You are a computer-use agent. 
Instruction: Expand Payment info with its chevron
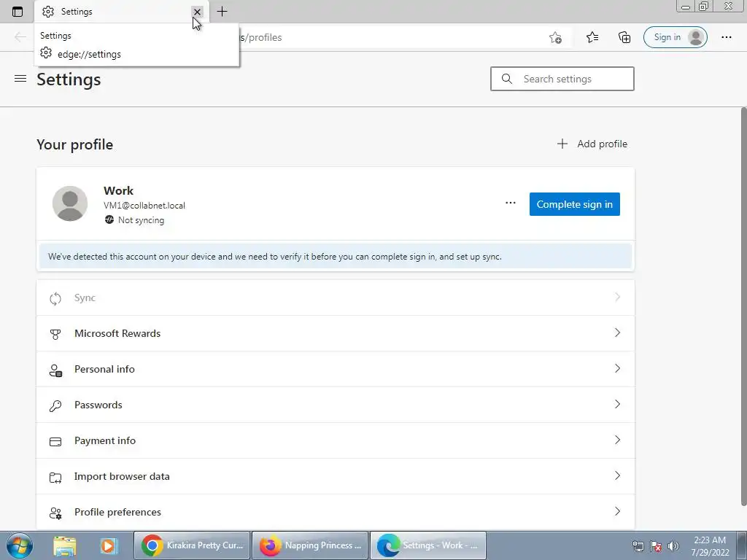tap(617, 440)
